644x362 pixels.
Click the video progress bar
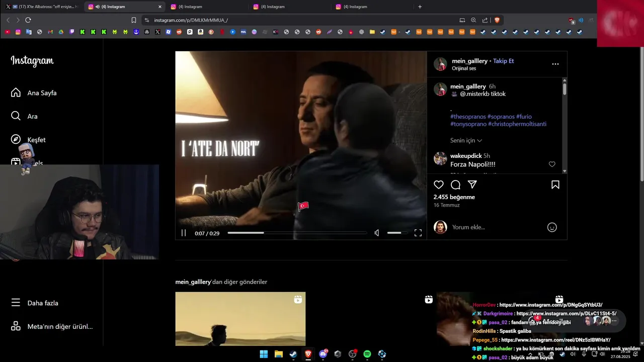297,233
